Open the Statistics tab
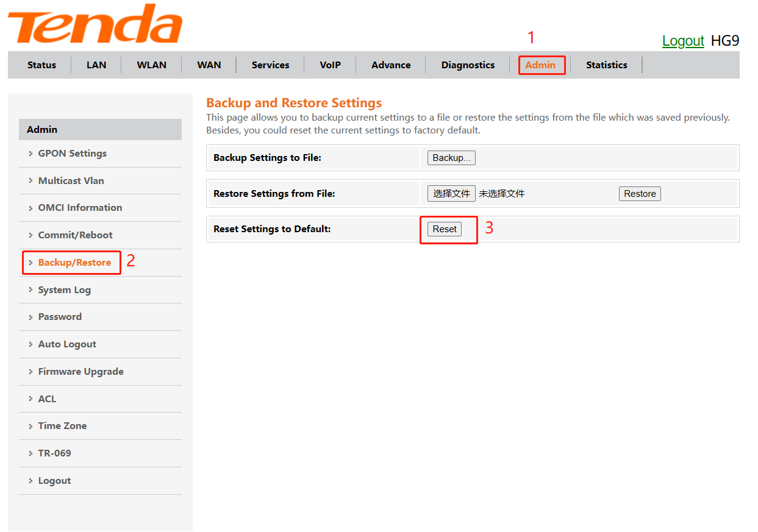The width and height of the screenshot is (758, 532). click(606, 65)
